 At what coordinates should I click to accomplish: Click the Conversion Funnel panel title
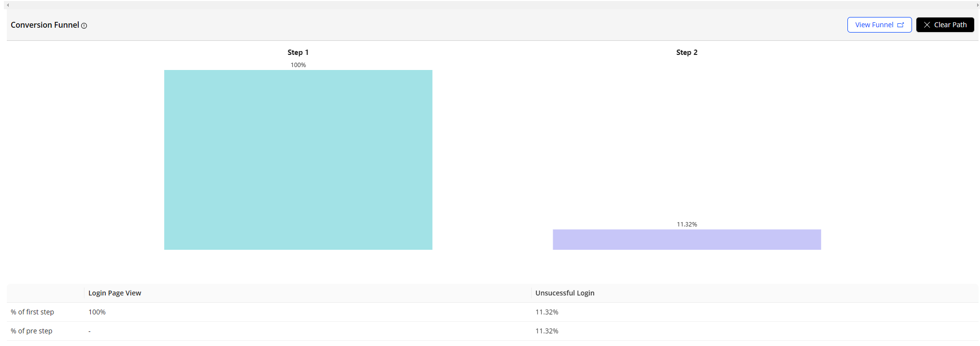(45, 25)
